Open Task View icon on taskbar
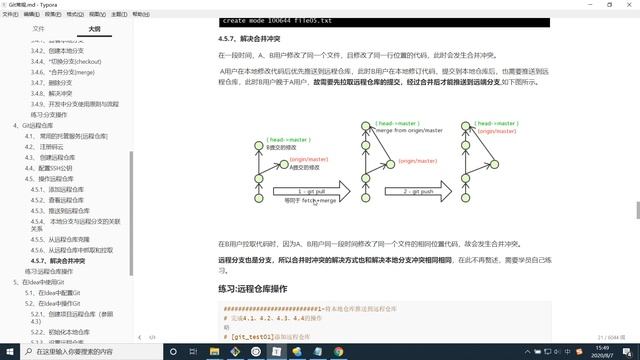Viewport: 640px width, 360px height. [x=193, y=351]
